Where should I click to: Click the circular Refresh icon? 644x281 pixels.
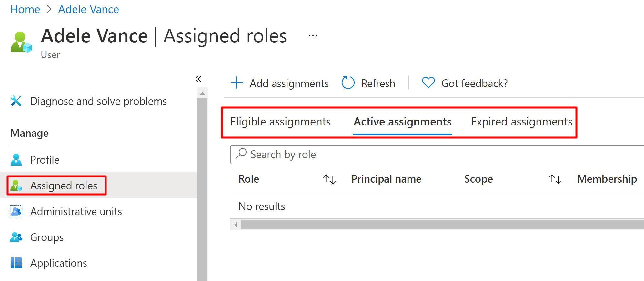point(348,83)
